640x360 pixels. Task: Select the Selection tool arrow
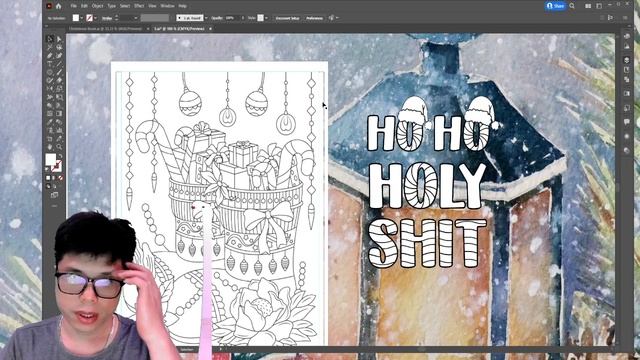[x=50, y=39]
